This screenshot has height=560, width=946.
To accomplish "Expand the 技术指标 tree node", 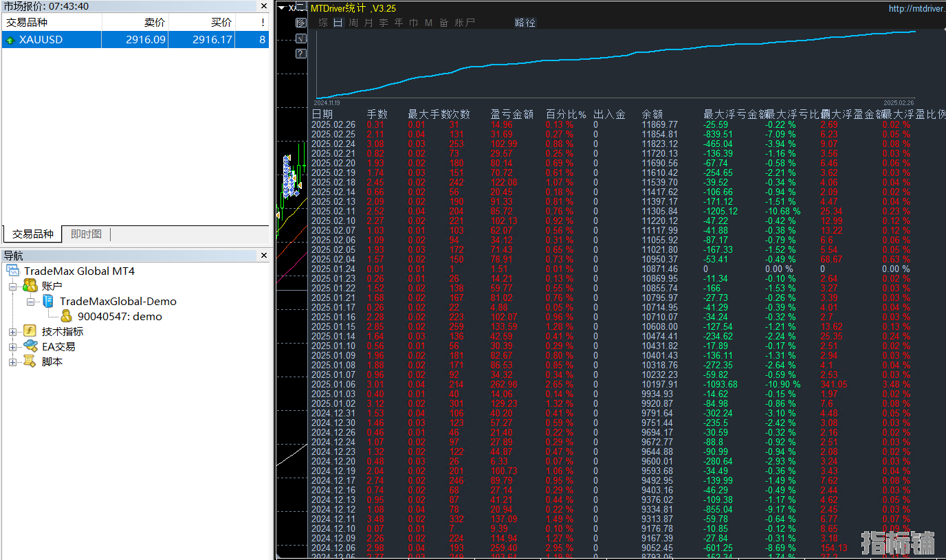I will (x=12, y=332).
